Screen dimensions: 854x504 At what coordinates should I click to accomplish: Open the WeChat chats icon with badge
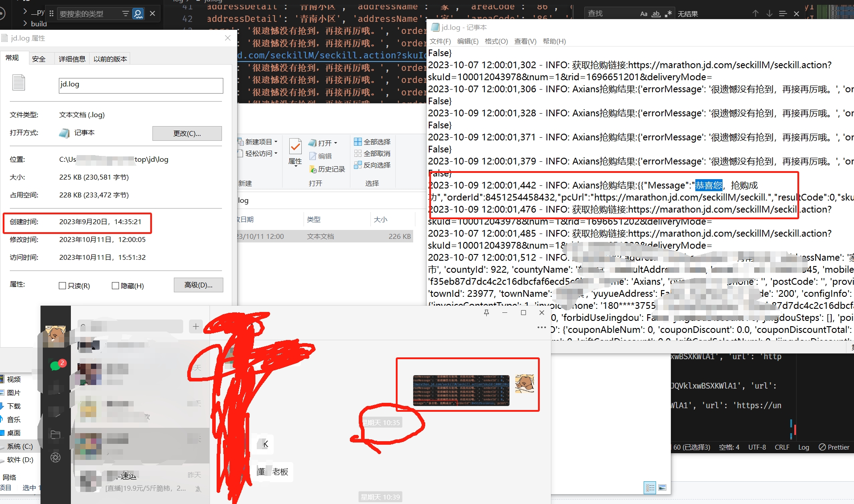[x=56, y=366]
